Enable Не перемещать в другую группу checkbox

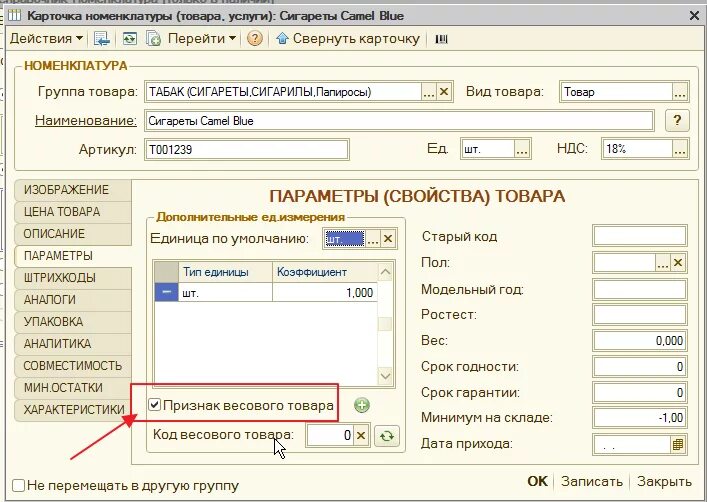click(18, 486)
